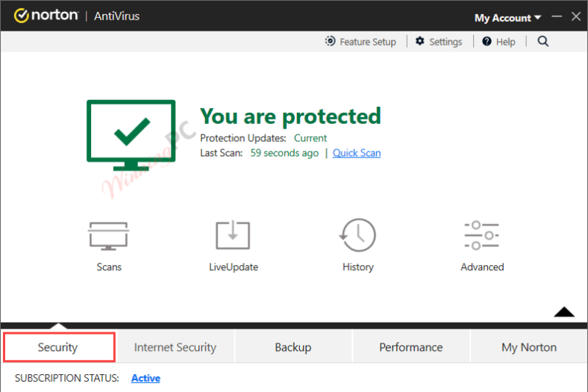Click the 'AntiVirus' product title
This screenshot has height=392, width=588.
click(116, 16)
